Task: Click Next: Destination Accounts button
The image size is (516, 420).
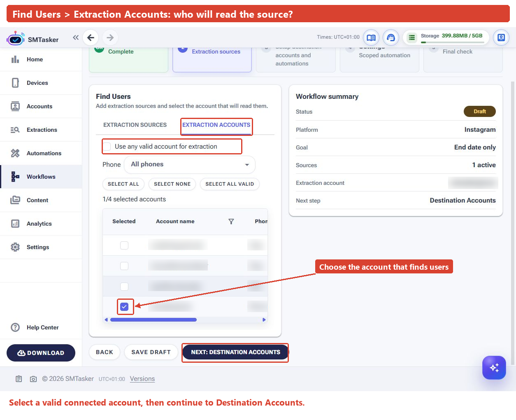Action: click(x=235, y=352)
